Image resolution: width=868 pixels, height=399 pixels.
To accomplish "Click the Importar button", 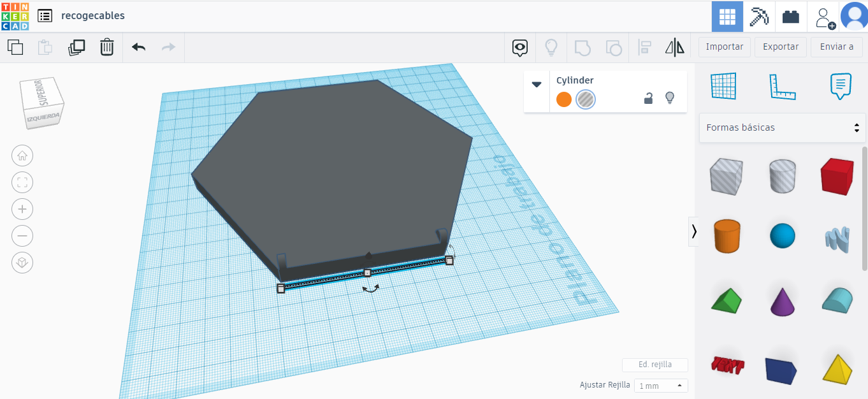I will pos(725,47).
